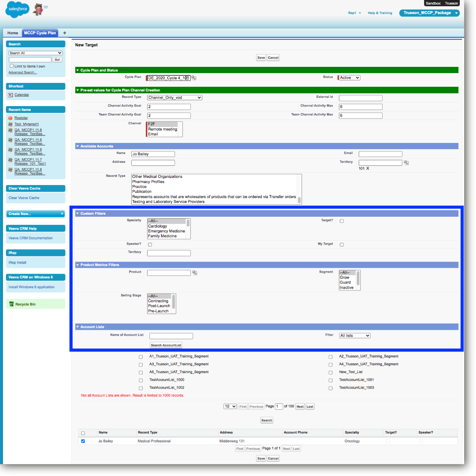Open the All lists filter dropdown
This screenshot has height=476, width=476.
point(355,336)
